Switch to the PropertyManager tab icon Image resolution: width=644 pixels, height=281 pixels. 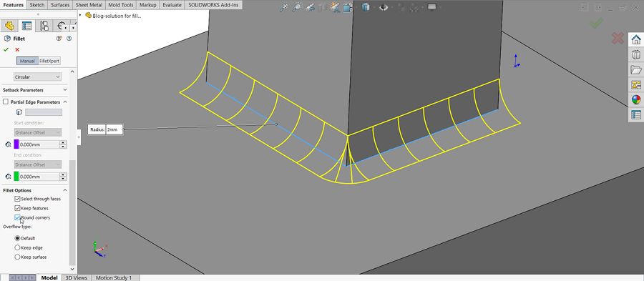pos(26,26)
